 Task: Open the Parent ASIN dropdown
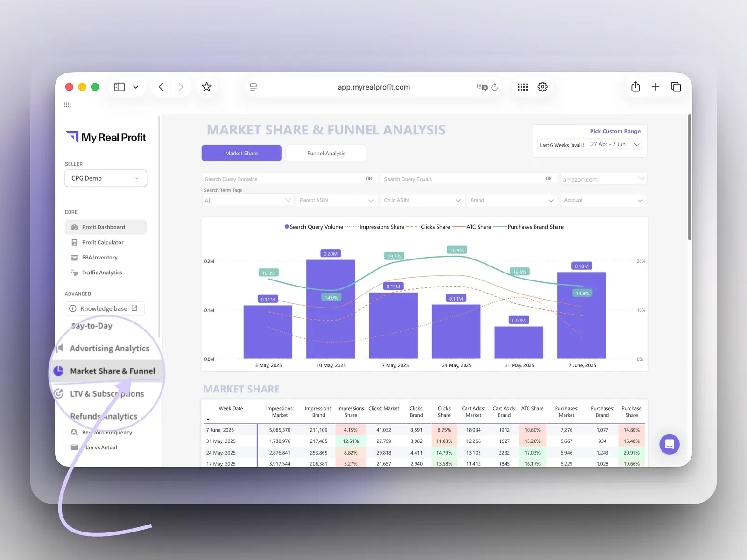337,200
